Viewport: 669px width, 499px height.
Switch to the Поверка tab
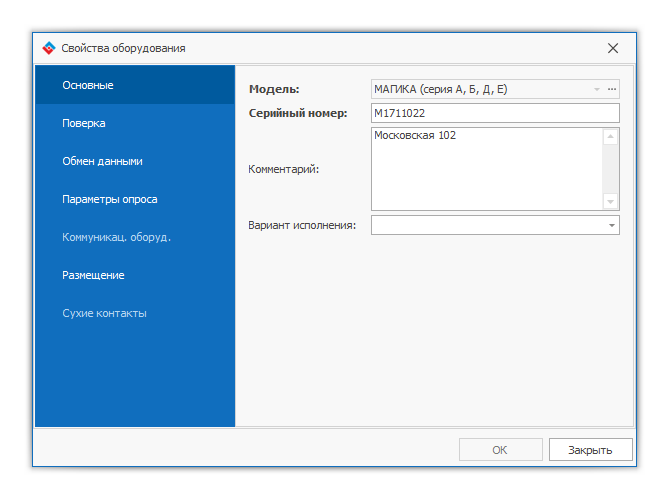(x=135, y=123)
